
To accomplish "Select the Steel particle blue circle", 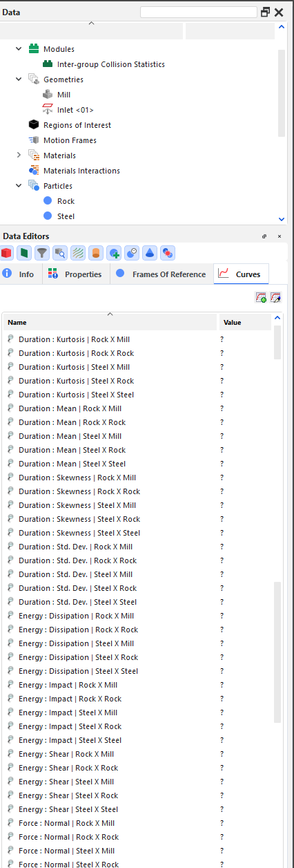I will (48, 216).
